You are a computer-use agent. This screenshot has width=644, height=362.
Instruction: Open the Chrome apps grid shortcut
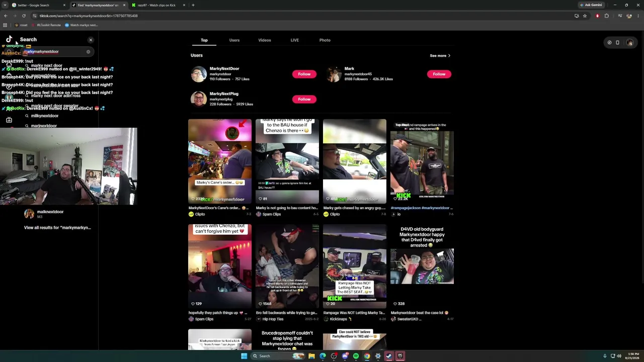point(5,25)
